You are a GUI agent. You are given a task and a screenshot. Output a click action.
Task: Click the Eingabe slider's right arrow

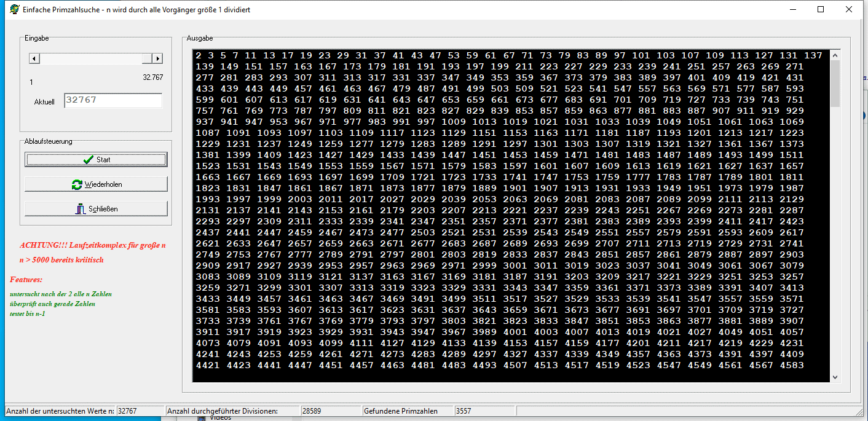(x=157, y=58)
